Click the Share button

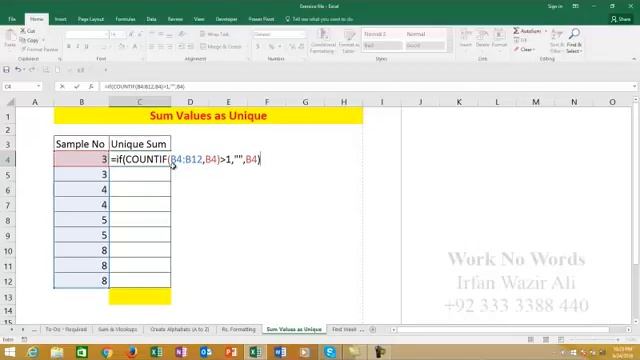[x=621, y=19]
